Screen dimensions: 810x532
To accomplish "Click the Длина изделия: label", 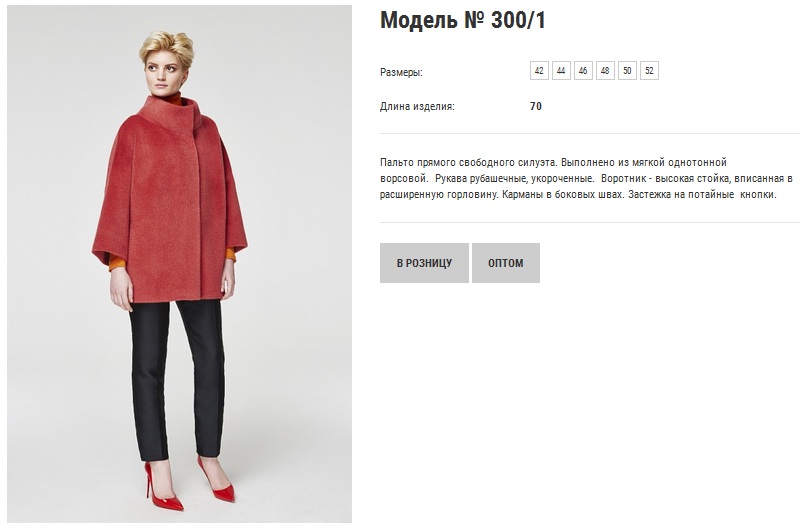I will (417, 106).
